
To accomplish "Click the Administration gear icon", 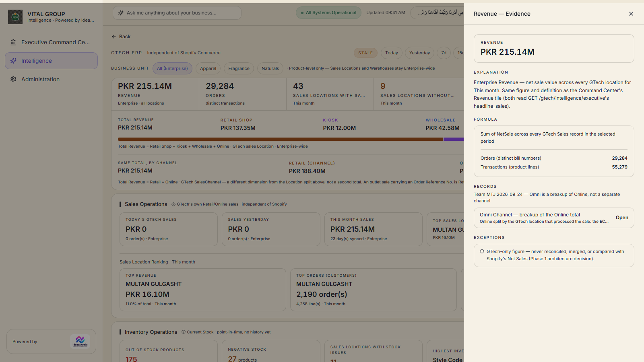I will (13, 79).
